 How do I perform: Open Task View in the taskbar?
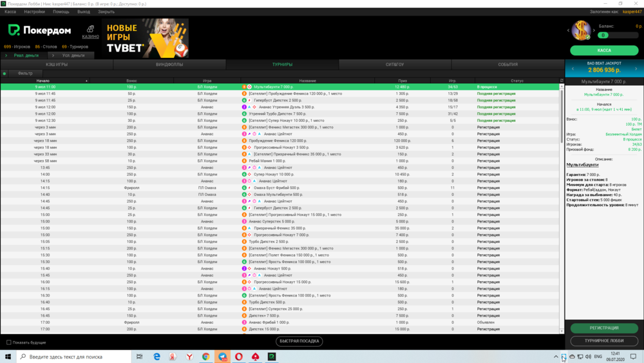coord(140,357)
